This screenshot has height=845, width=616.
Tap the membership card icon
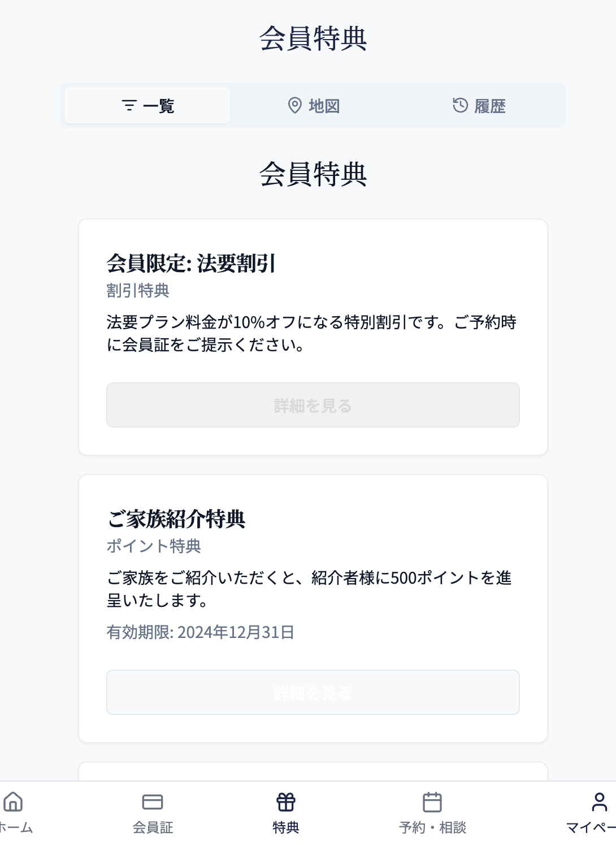click(153, 802)
